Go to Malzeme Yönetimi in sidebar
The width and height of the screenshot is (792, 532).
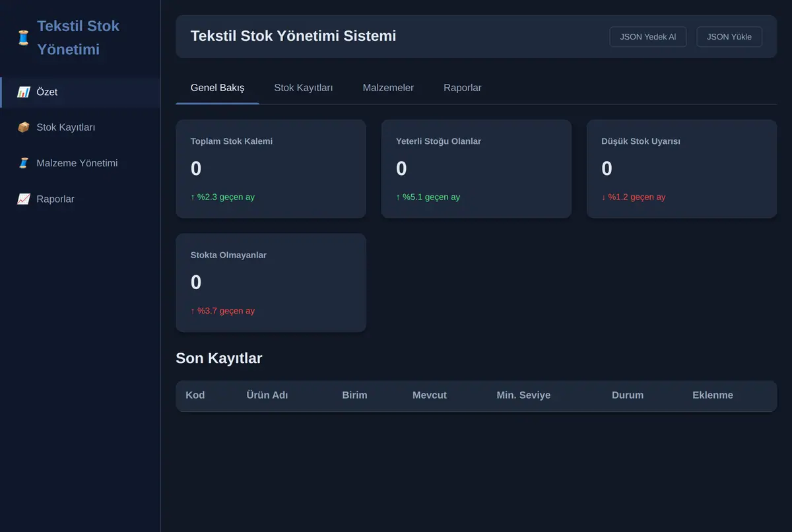pyautogui.click(x=80, y=163)
